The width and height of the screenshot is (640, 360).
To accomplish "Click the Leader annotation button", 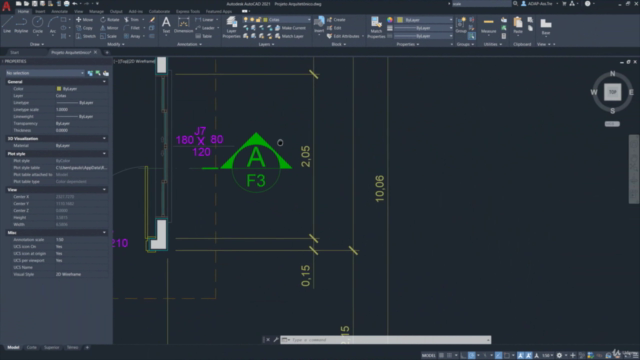I will tap(205, 28).
